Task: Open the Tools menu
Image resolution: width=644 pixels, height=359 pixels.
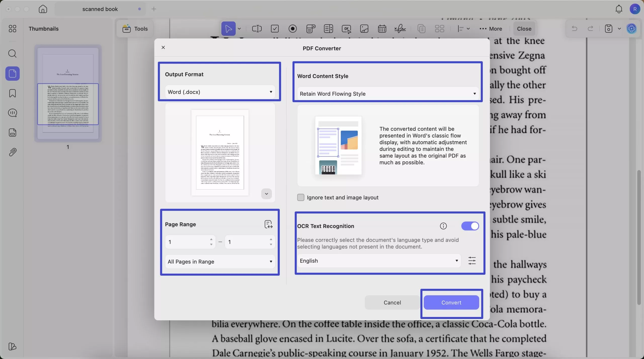Action: (x=135, y=29)
